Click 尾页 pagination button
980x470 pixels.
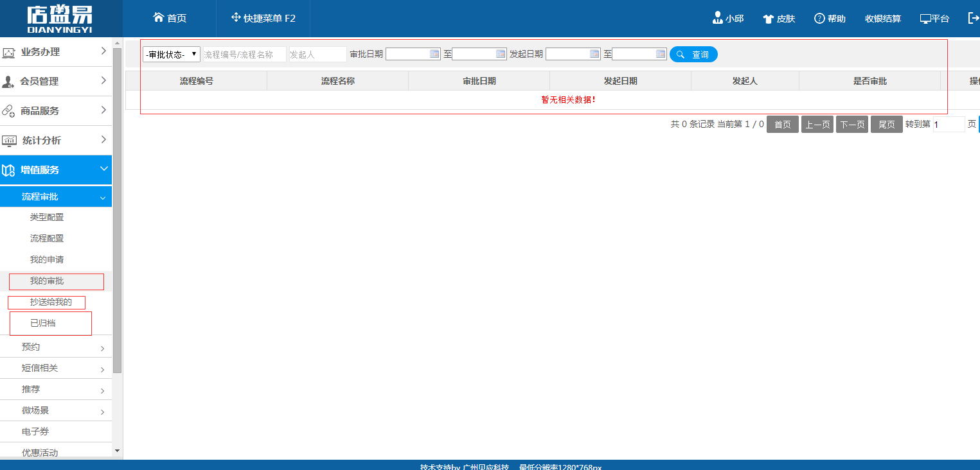(887, 125)
